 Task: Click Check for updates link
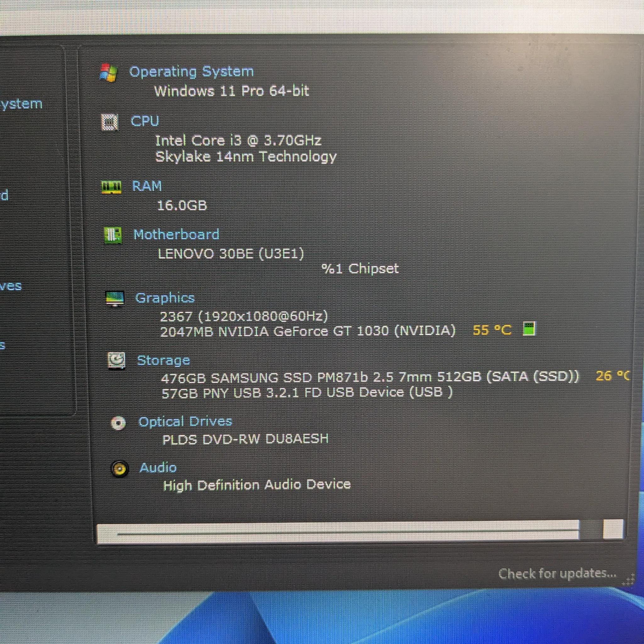point(557,574)
